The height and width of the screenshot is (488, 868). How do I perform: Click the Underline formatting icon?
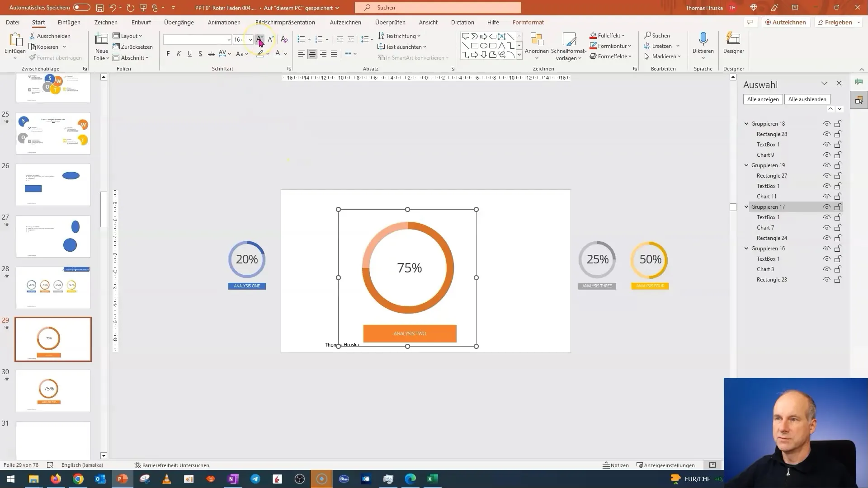[189, 54]
